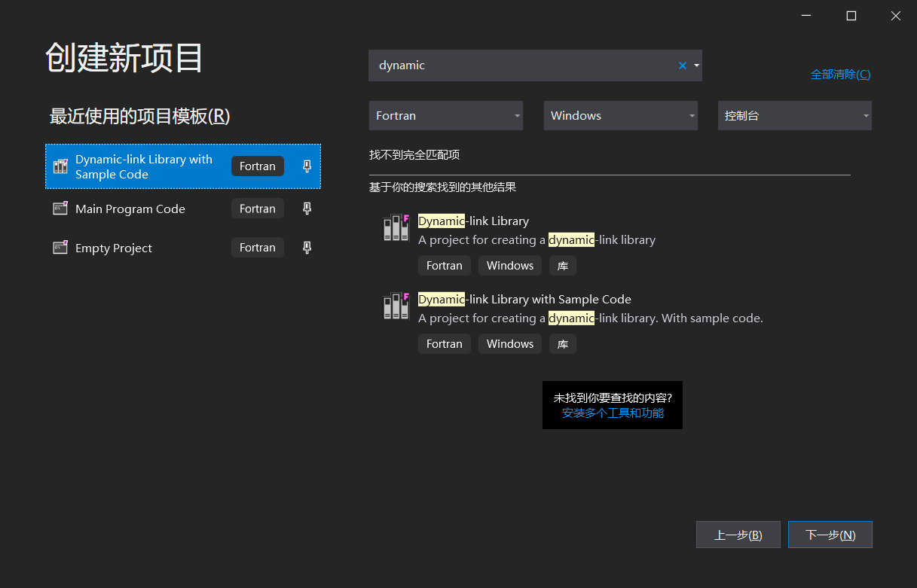
Task: Click the highlighted Dynamic-link Library with Sample Code icon
Action: click(x=61, y=166)
